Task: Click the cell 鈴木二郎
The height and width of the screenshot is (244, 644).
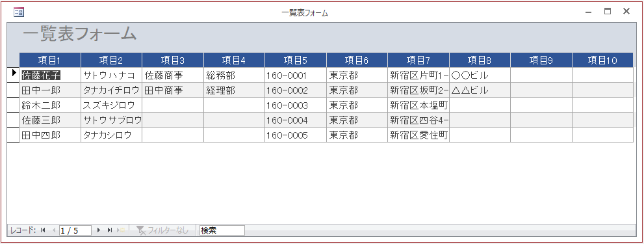Action: click(49, 105)
